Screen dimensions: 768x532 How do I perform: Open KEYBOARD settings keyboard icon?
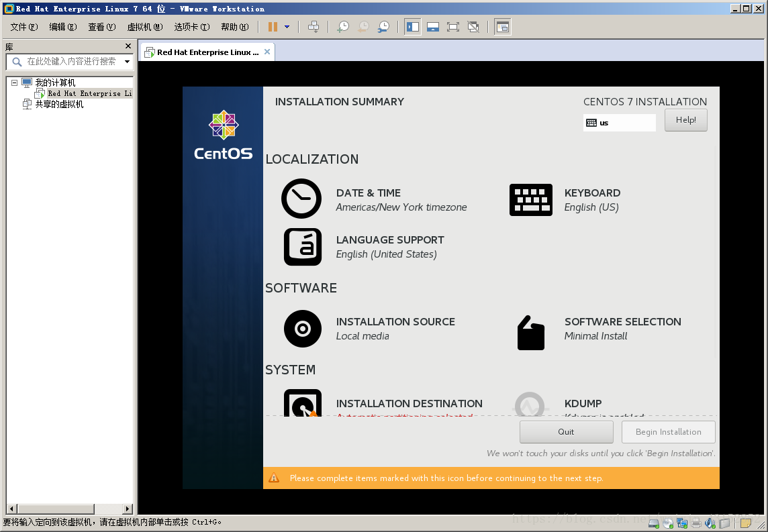tap(531, 200)
